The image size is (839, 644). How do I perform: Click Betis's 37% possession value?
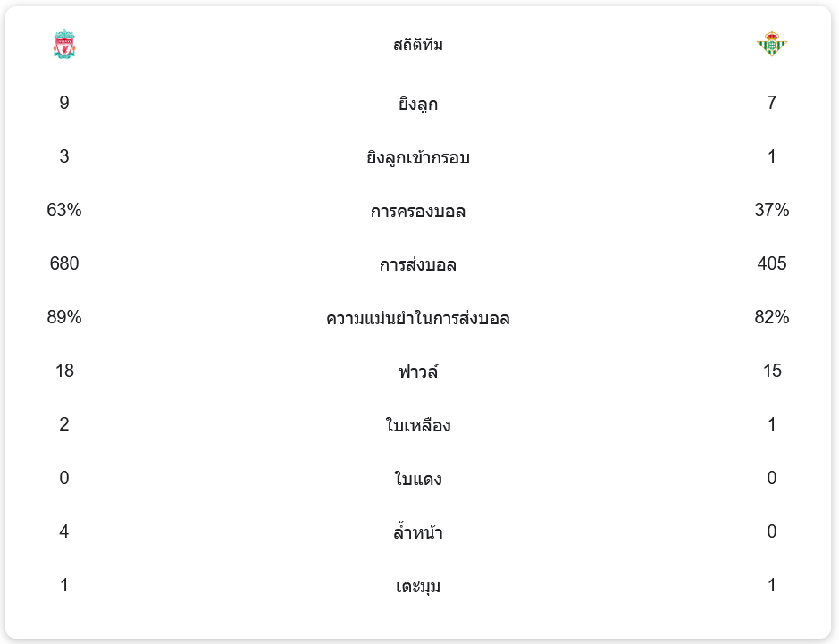[x=772, y=211]
